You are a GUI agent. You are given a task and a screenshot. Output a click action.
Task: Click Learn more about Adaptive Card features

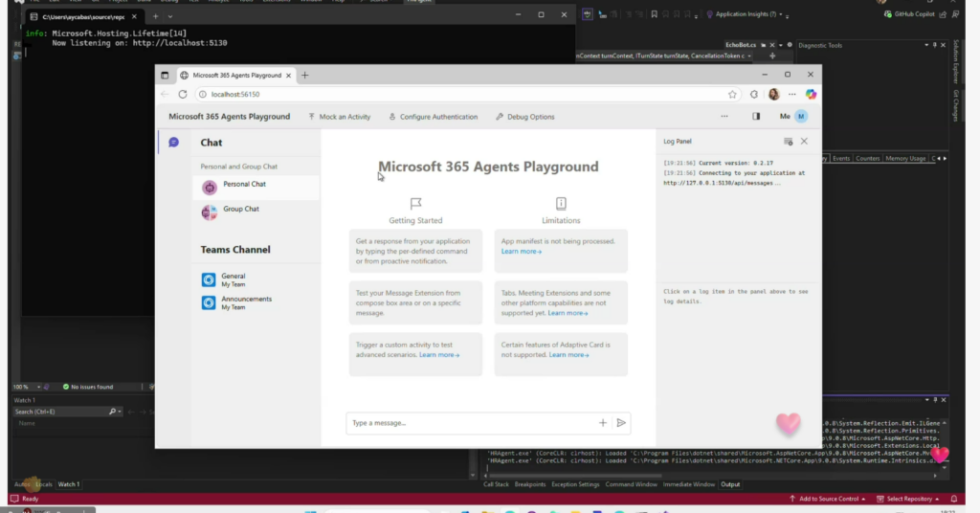(568, 355)
